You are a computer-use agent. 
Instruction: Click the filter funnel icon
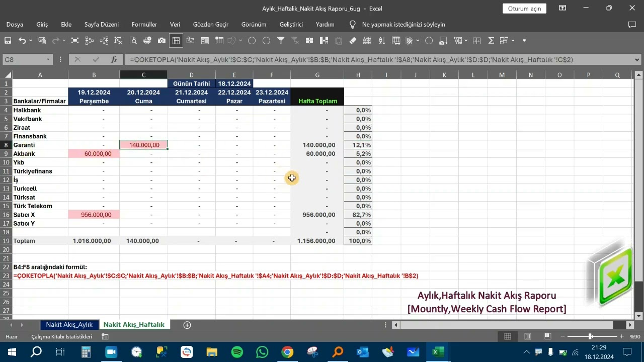tap(281, 41)
